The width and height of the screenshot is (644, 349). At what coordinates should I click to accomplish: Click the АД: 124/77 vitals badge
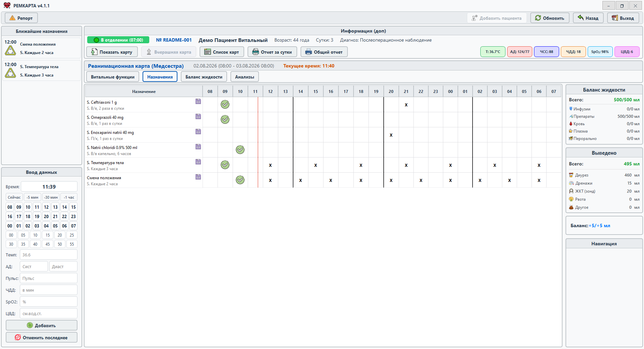tap(520, 52)
